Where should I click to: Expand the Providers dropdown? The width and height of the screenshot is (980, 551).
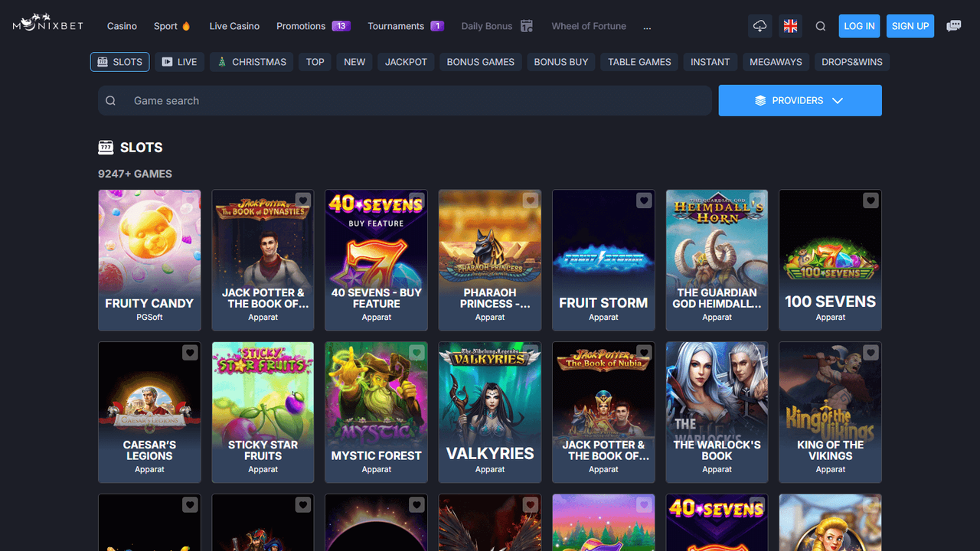tap(800, 100)
